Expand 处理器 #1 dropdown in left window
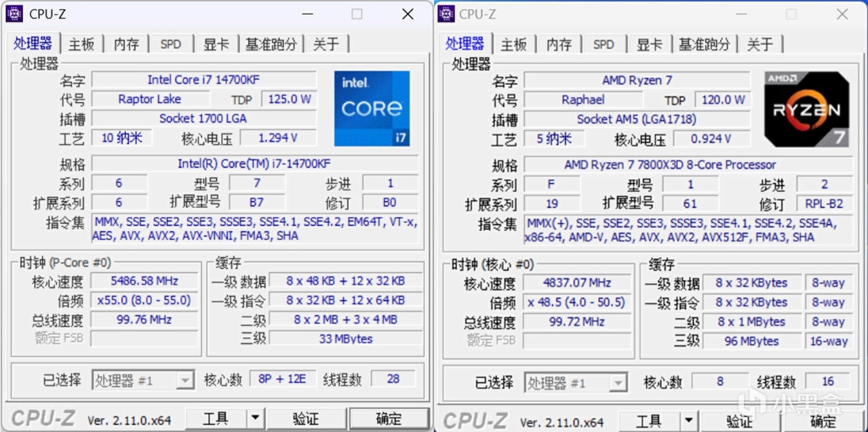This screenshot has width=868, height=432. (186, 381)
